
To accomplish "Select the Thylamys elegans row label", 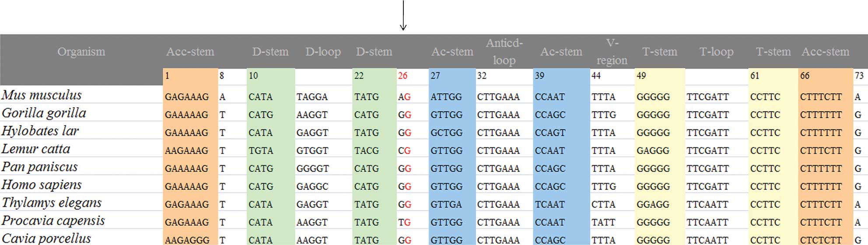I will [52, 203].
